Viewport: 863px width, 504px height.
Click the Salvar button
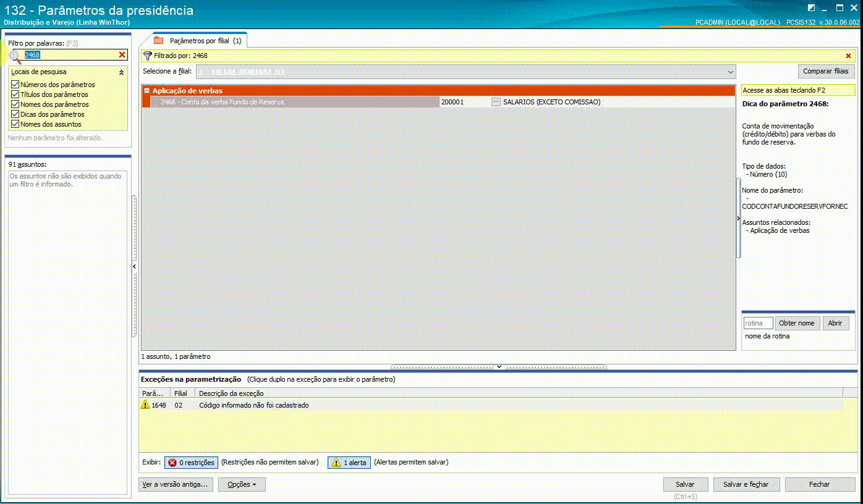(x=685, y=484)
